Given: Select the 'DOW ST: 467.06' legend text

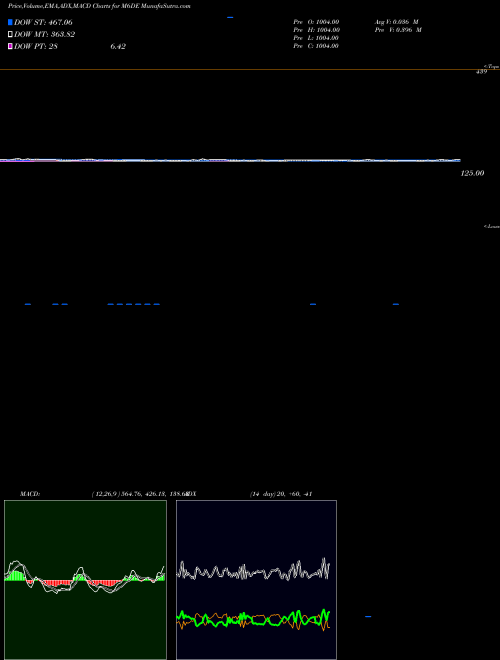Looking at the screenshot, I should click(43, 22).
